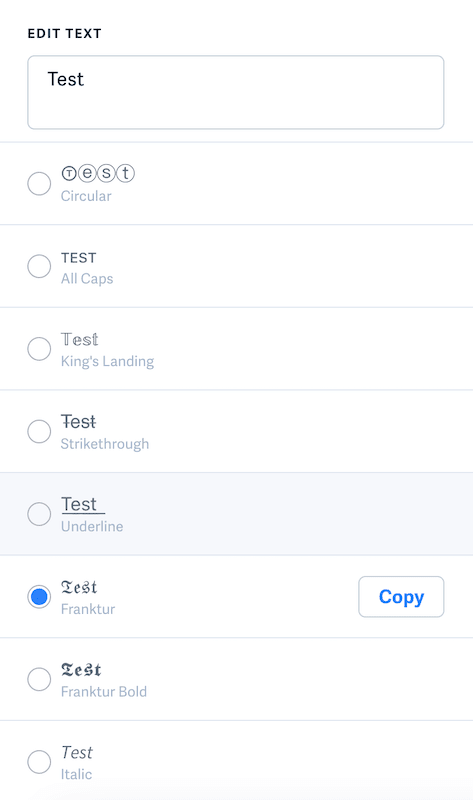
Task: Click the circled 'Test' preview text
Action: [x=98, y=173]
